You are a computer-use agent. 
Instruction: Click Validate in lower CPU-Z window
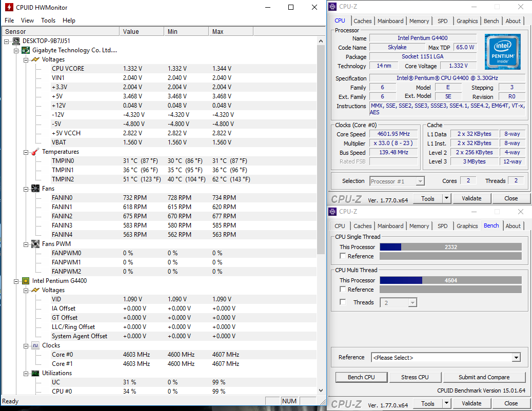(471, 403)
